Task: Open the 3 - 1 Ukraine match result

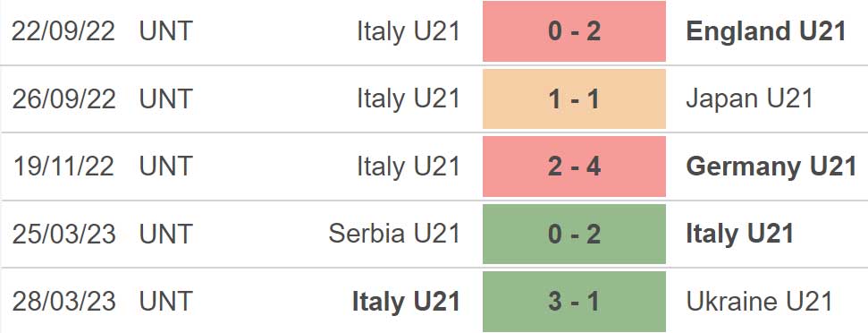Action: (574, 302)
